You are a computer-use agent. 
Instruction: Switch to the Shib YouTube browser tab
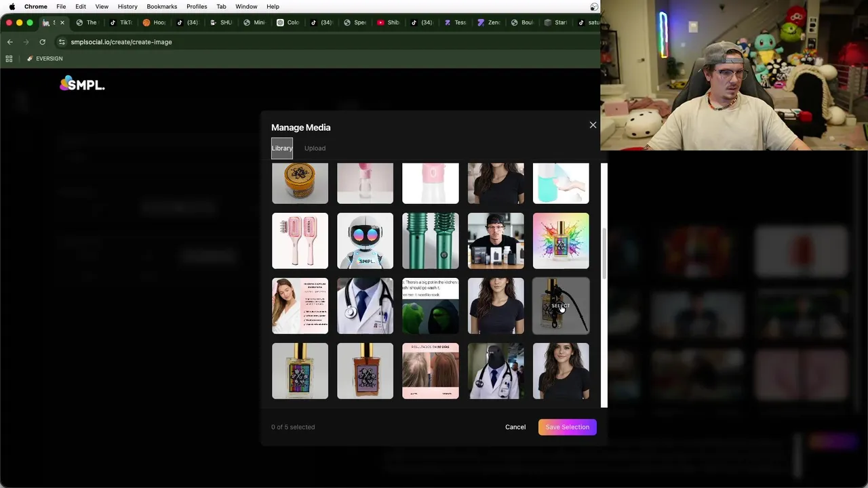(389, 22)
